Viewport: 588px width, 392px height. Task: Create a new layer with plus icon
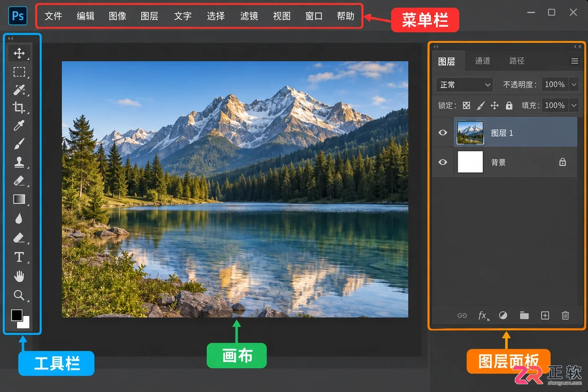tap(545, 315)
